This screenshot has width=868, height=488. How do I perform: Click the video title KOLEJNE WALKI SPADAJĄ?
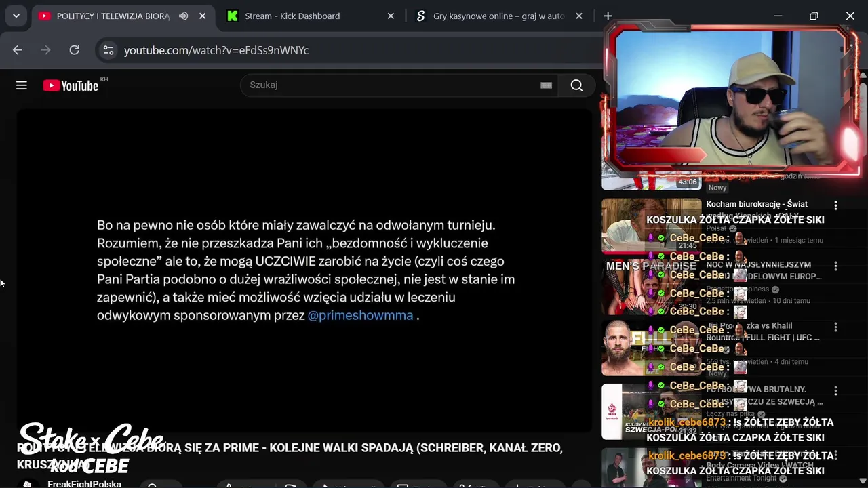pyautogui.click(x=290, y=456)
